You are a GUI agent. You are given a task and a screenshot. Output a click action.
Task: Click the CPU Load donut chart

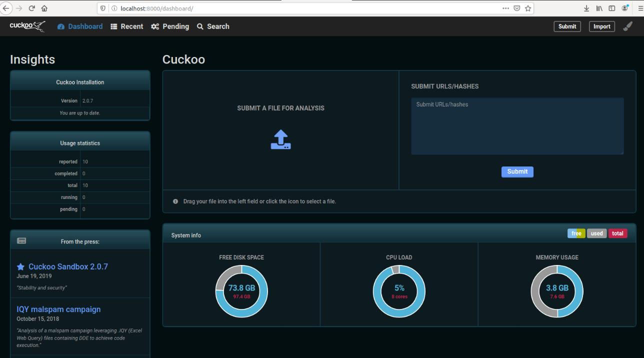[399, 291]
